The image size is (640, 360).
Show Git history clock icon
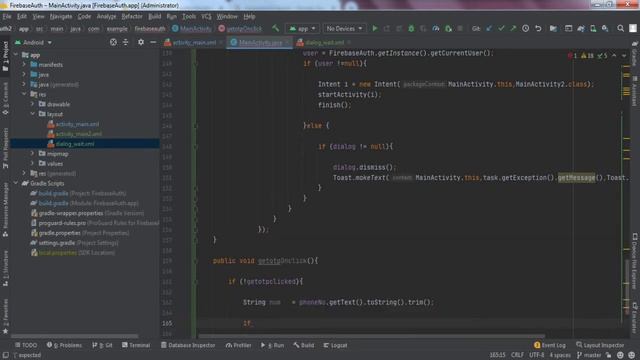[x=526, y=29]
